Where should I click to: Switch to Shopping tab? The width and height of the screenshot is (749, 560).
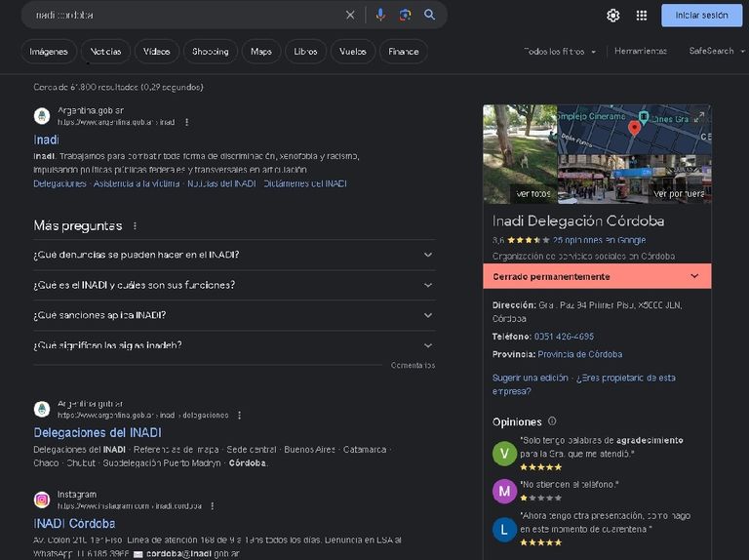[x=211, y=52]
